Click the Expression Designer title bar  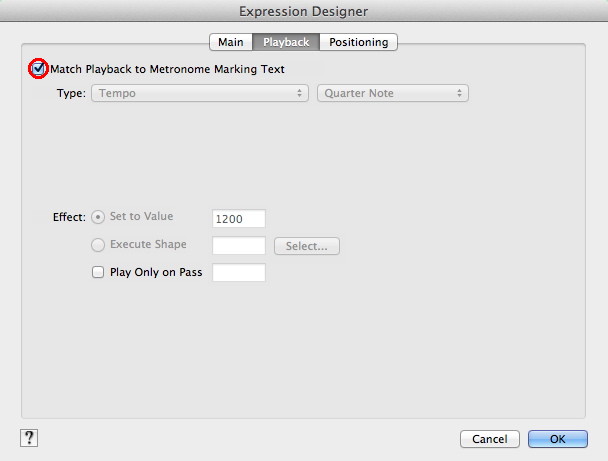[x=304, y=11]
